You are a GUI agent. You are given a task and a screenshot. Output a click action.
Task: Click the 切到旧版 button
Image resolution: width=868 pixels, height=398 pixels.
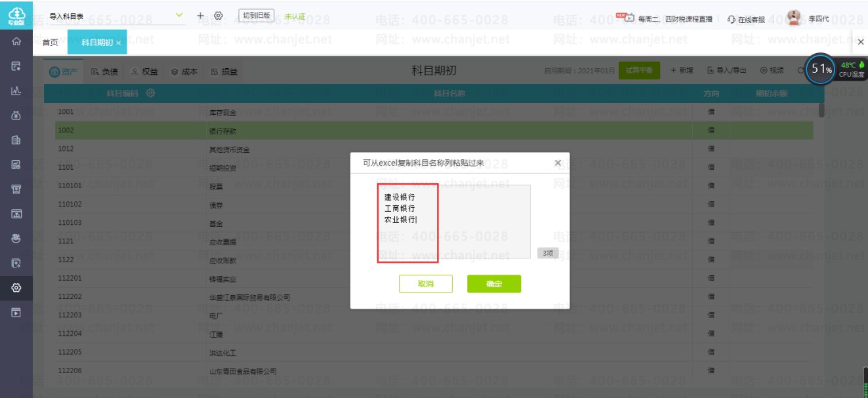click(x=256, y=16)
